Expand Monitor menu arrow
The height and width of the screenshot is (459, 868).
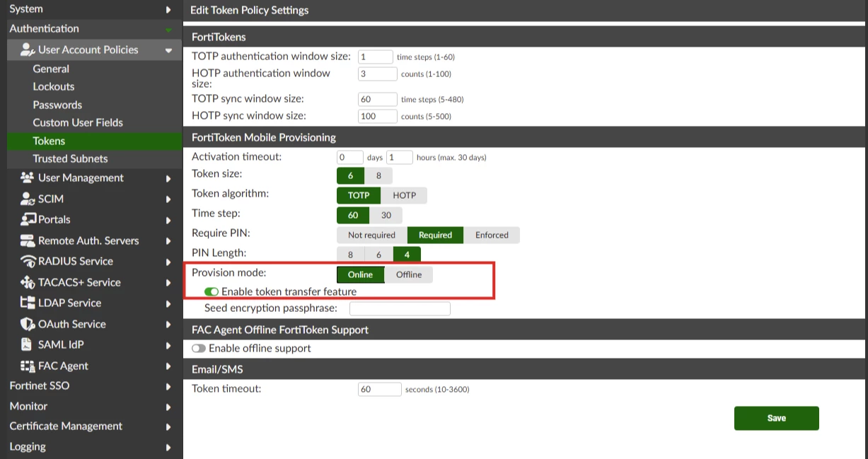(x=168, y=407)
